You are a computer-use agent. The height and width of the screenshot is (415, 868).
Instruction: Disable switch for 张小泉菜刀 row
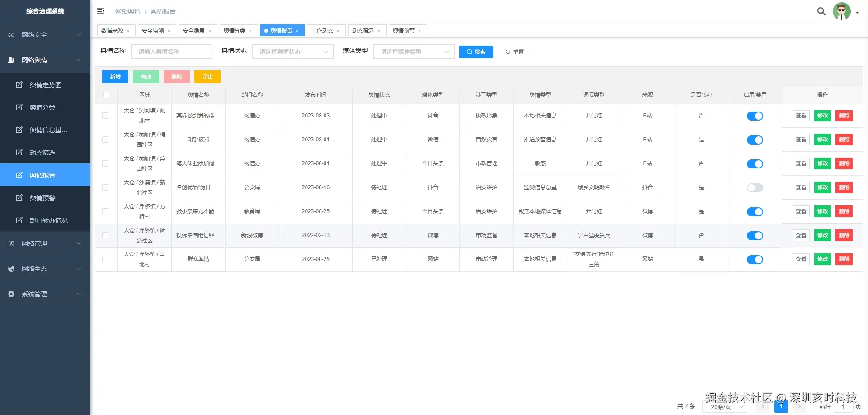755,212
